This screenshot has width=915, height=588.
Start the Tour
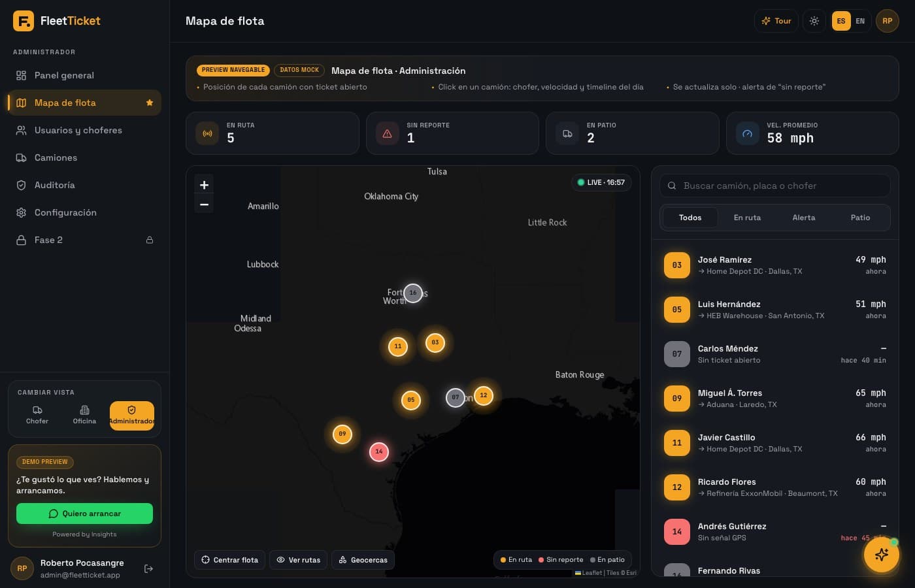pyautogui.click(x=776, y=21)
